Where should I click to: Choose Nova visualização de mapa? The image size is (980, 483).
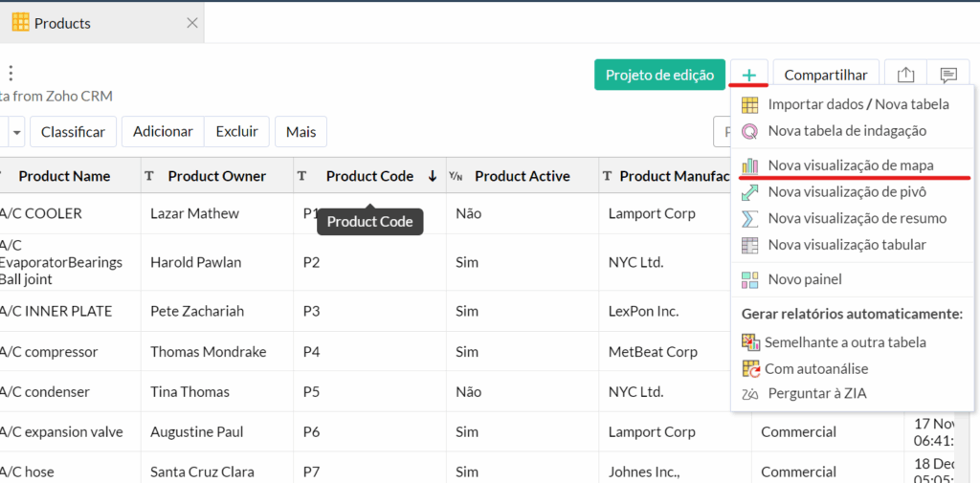pos(852,165)
